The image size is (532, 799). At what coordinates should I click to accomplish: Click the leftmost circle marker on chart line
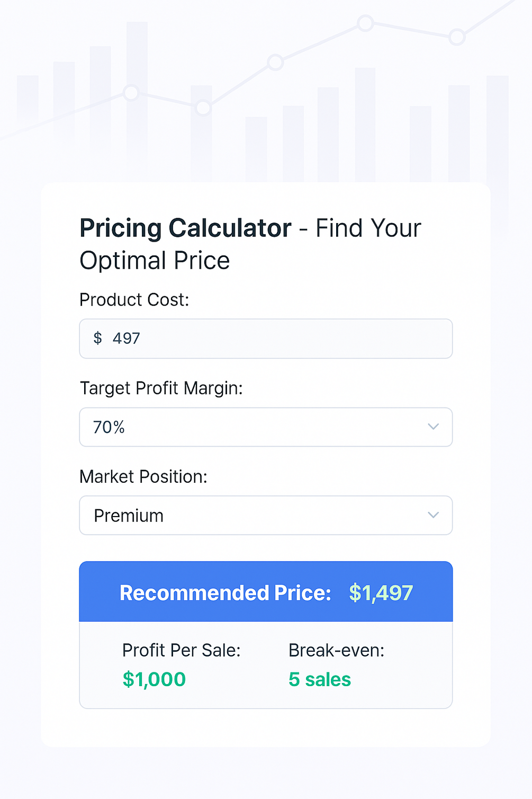[131, 93]
